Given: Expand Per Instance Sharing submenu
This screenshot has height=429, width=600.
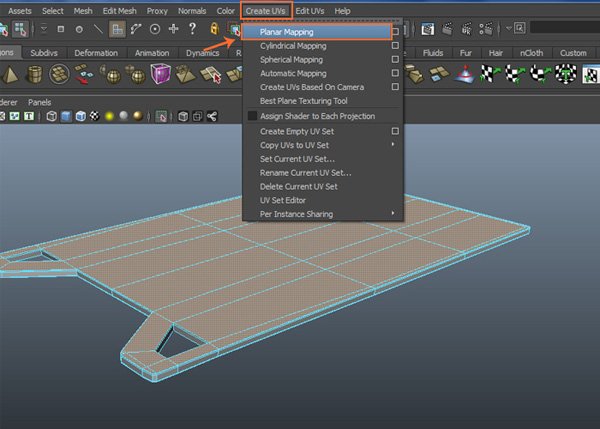Looking at the screenshot, I should pos(393,214).
